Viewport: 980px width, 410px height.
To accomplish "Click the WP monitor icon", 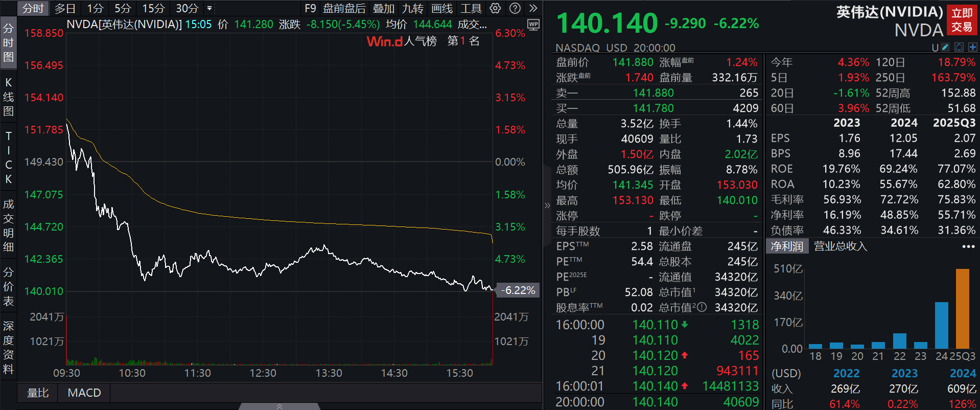I will coord(533,25).
